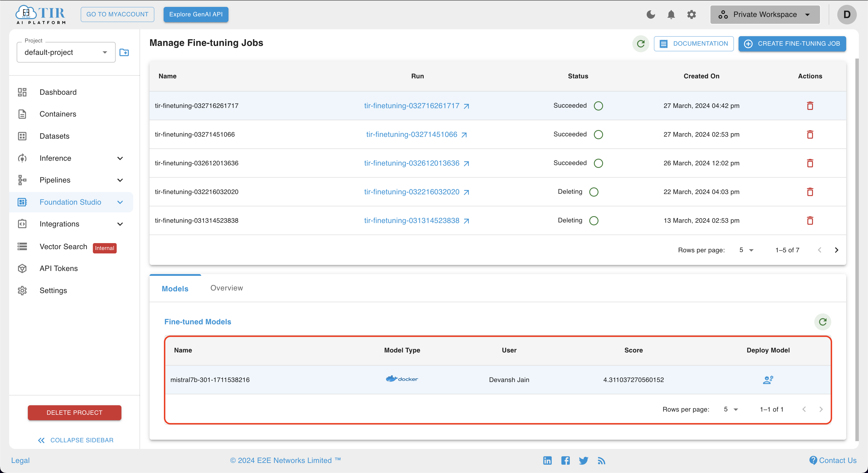This screenshot has height=473, width=868.
Task: Open the LinkedIn footer icon
Action: pyautogui.click(x=547, y=460)
